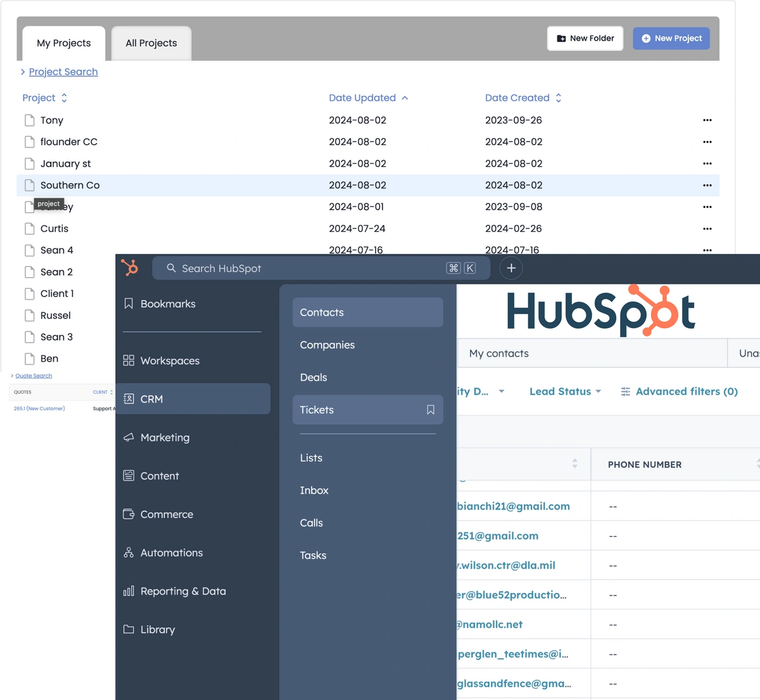The height and width of the screenshot is (700, 760).
Task: Click the file icon beside Ben
Action: coord(29,359)
